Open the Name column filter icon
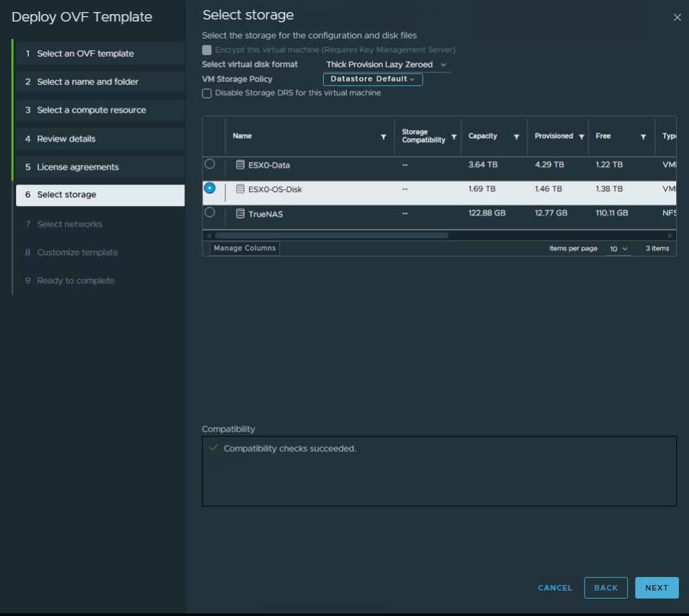Viewport: 689px width, 616px height. pos(384,137)
